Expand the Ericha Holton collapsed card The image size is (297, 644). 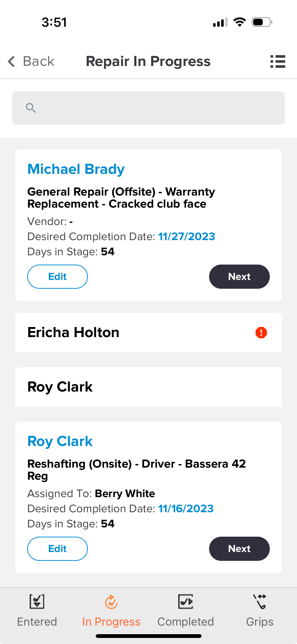pyautogui.click(x=148, y=333)
